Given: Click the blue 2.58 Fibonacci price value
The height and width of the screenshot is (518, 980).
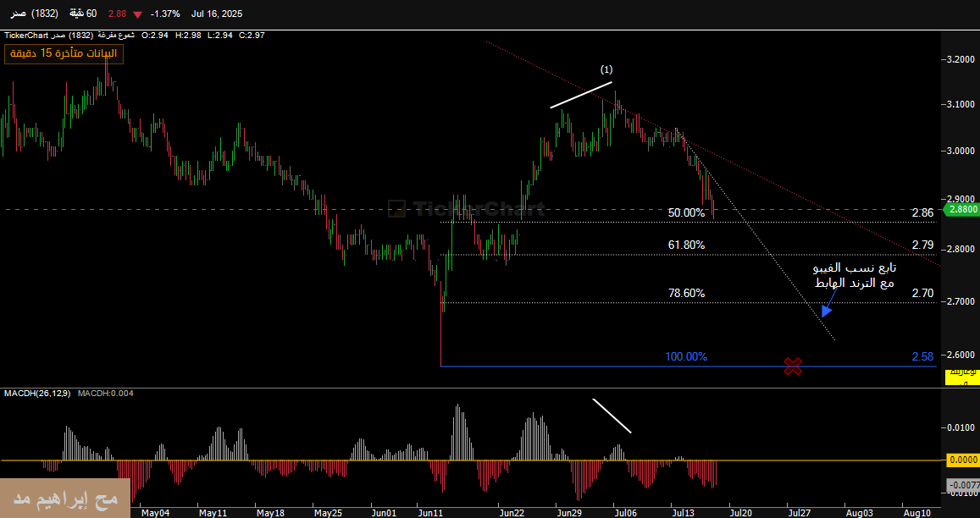Looking at the screenshot, I should pos(922,357).
